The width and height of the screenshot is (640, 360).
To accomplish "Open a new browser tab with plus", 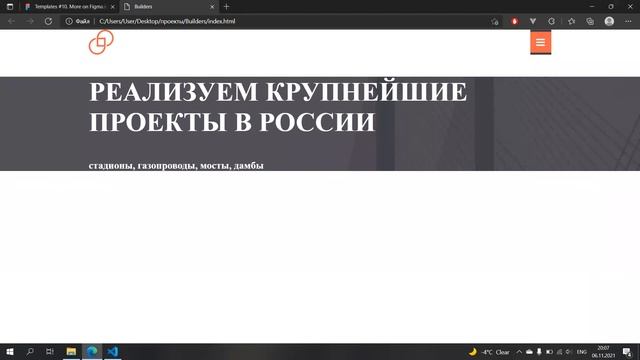I will click(x=227, y=7).
